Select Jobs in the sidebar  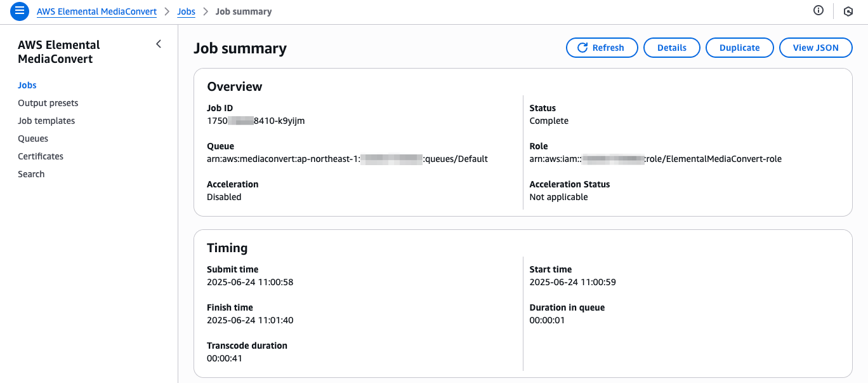[x=27, y=85]
